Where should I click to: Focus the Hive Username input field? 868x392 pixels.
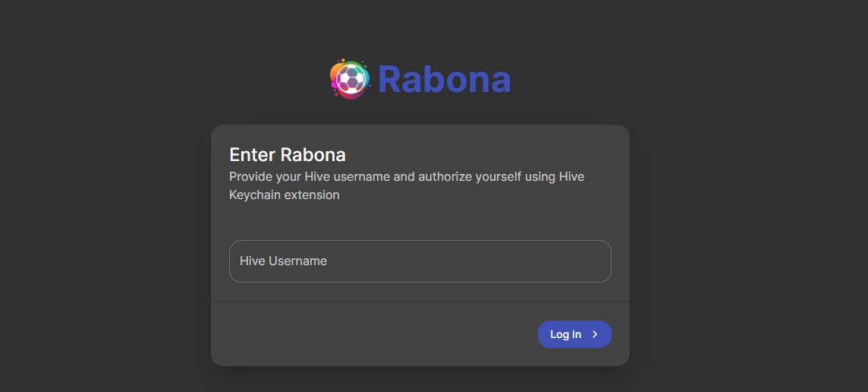click(x=420, y=261)
